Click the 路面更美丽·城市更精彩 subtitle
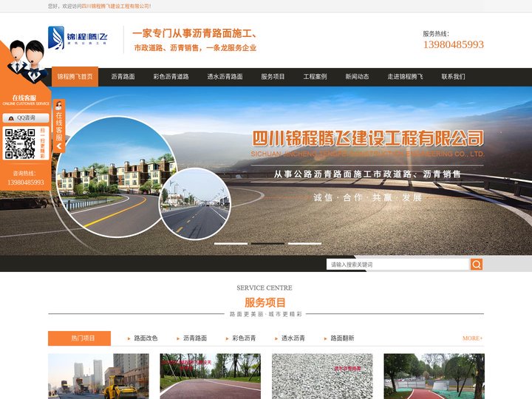The height and width of the screenshot is (399, 532). coord(265,314)
